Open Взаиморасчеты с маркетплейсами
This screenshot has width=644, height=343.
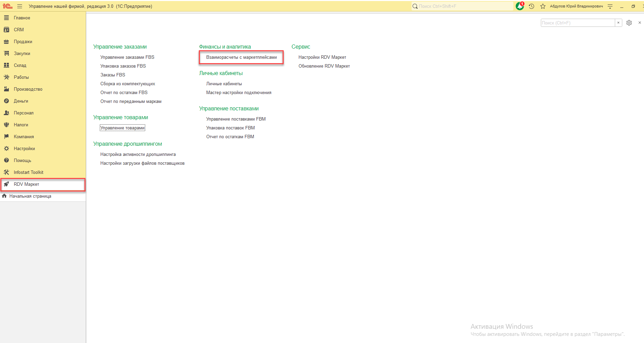coord(242,57)
